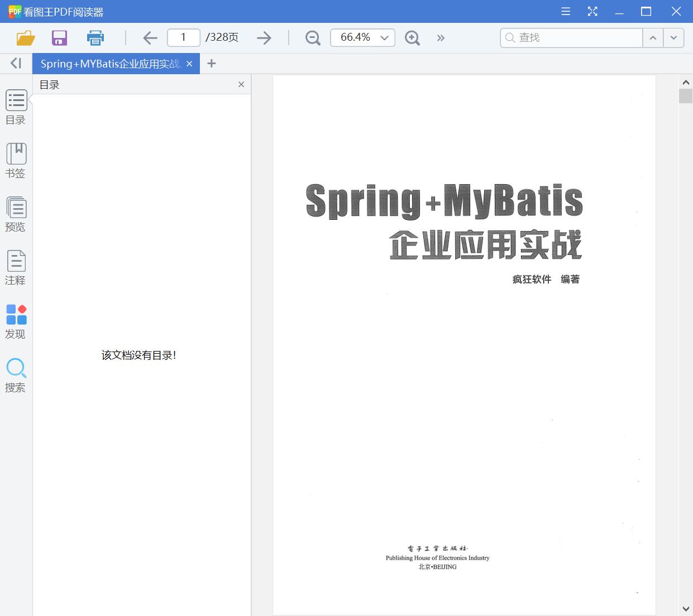
Task: Open the 搜索 search sidebar panel
Action: (x=16, y=375)
